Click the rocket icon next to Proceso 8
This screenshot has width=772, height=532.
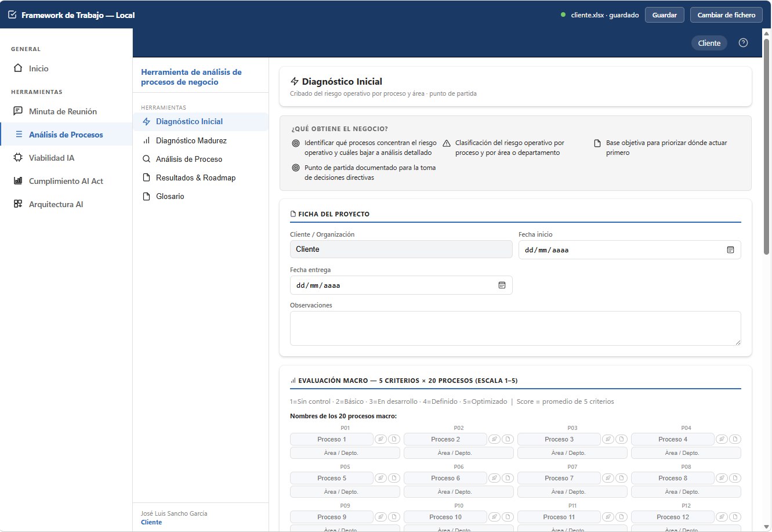[722, 478]
